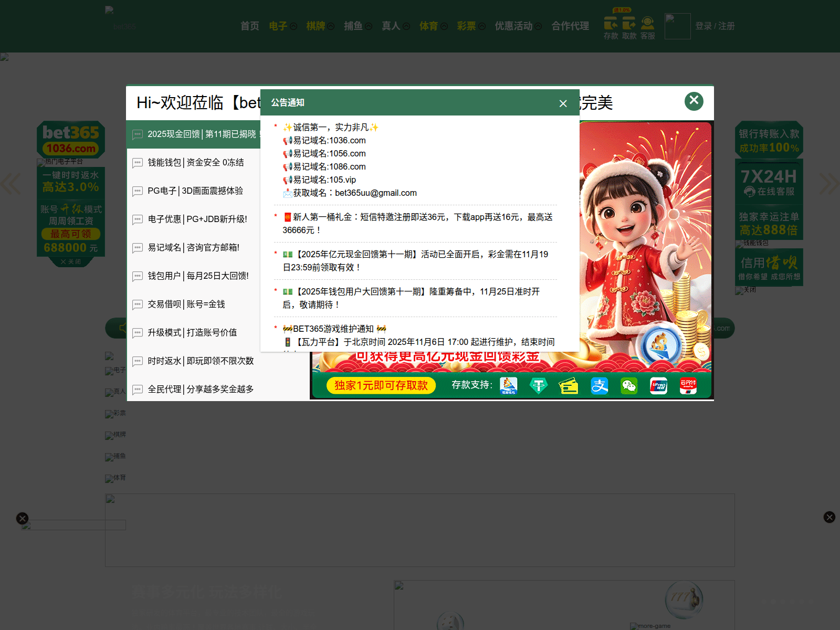Click chat icon beside 钱能钱包|资金安全 0冻结

pyautogui.click(x=138, y=163)
